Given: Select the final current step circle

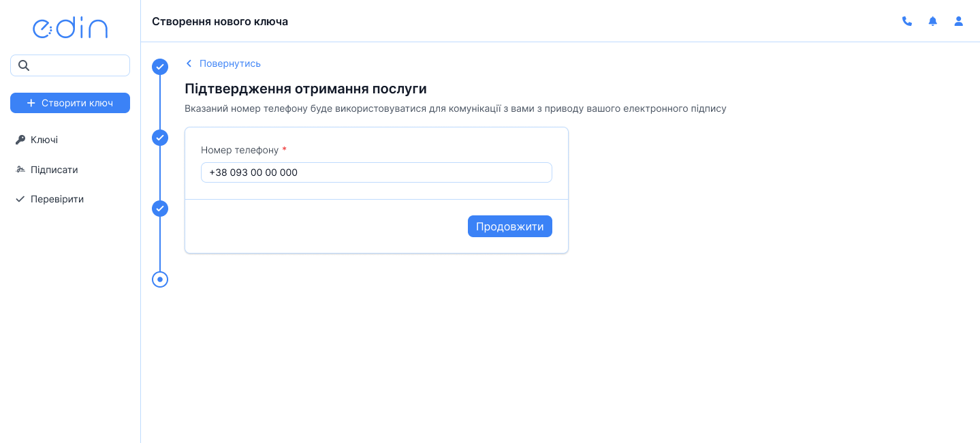Looking at the screenshot, I should point(160,279).
